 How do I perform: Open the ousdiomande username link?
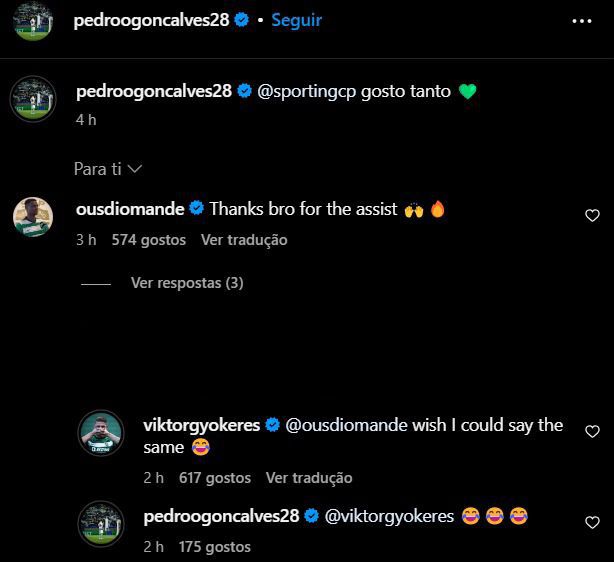130,209
